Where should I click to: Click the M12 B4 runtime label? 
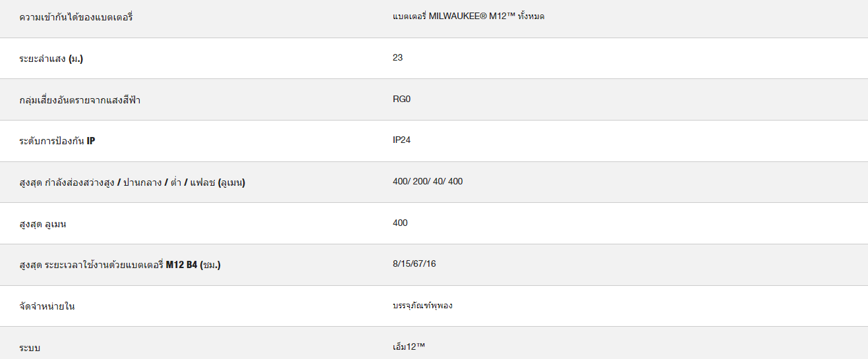click(x=120, y=265)
